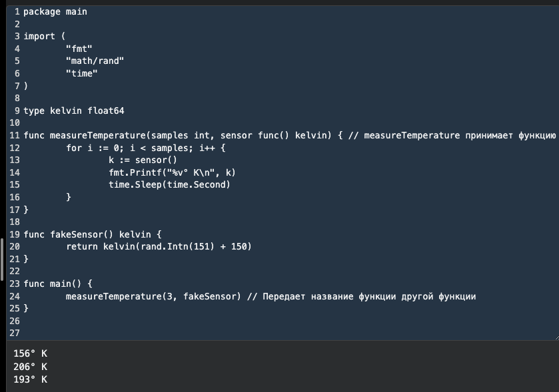
Task: Click the "193° K" output line
Action: click(x=31, y=379)
